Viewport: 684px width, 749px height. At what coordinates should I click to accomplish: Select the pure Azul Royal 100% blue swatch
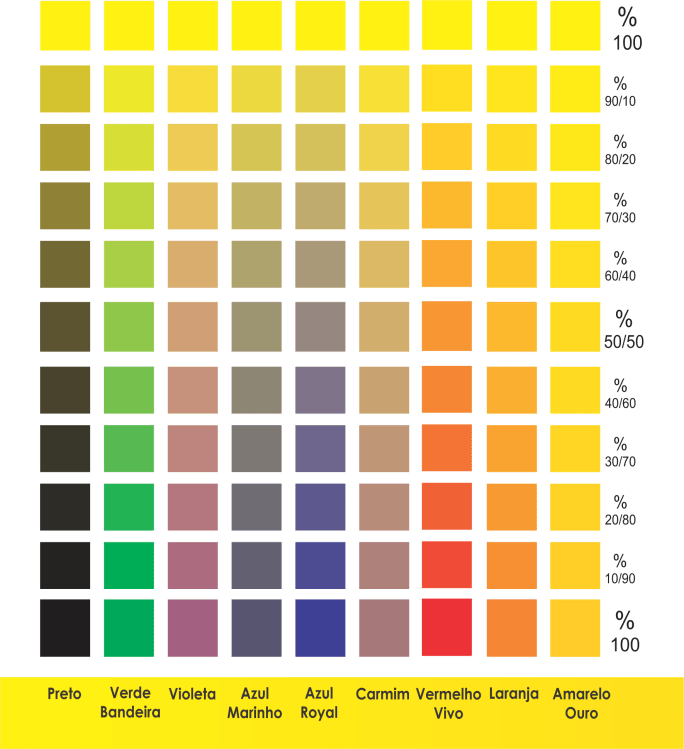320,628
